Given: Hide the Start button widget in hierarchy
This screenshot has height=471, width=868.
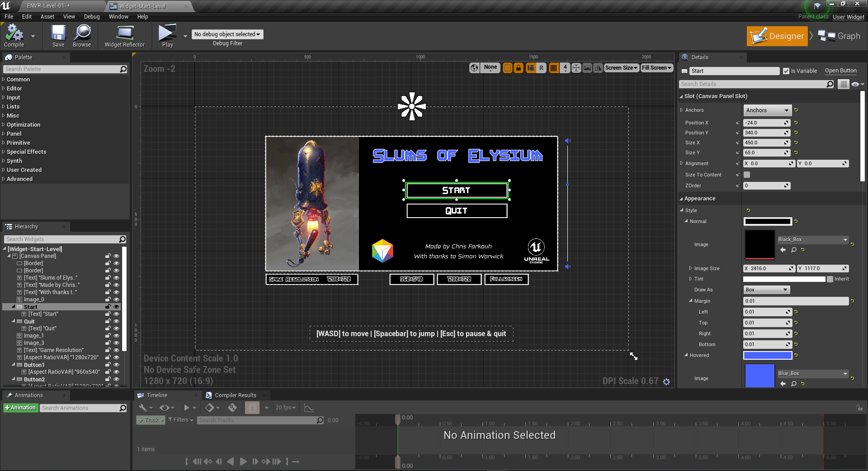Looking at the screenshot, I should coord(116,307).
